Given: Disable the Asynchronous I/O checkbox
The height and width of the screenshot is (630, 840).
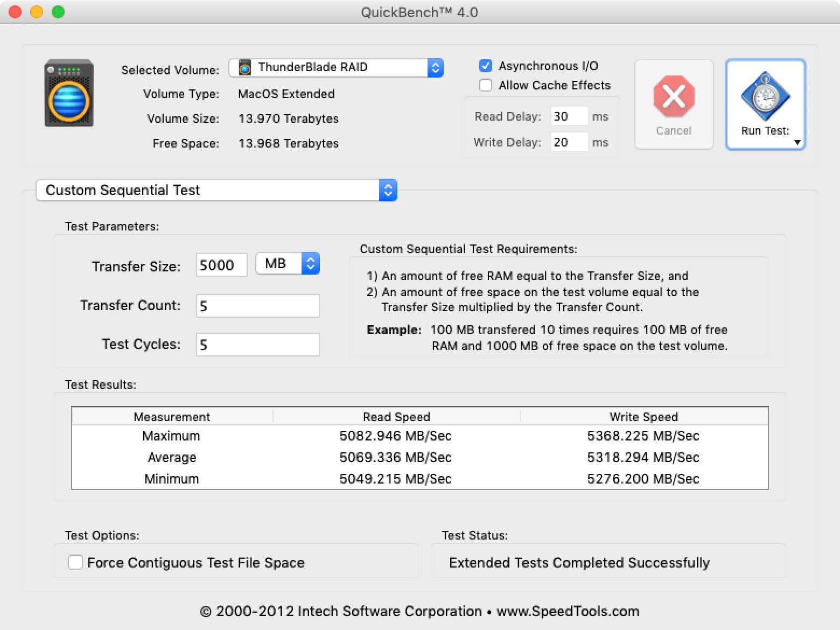Looking at the screenshot, I should [486, 66].
